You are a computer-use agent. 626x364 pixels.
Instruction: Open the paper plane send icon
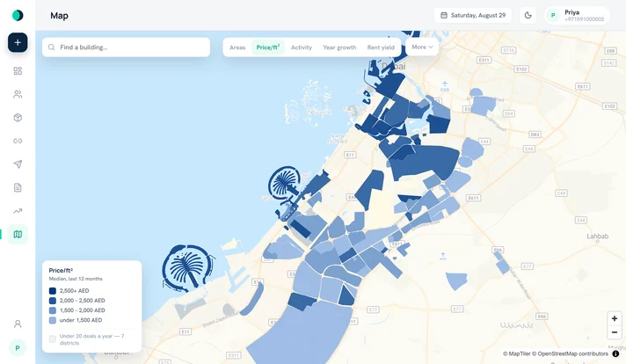point(18,164)
